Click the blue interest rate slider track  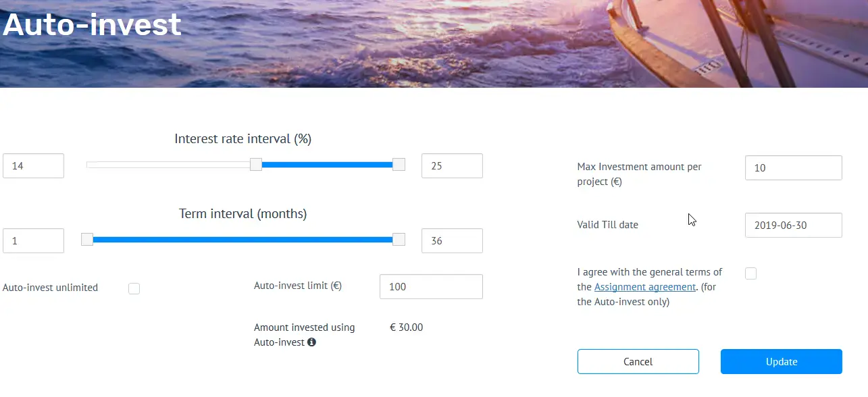[327, 165]
